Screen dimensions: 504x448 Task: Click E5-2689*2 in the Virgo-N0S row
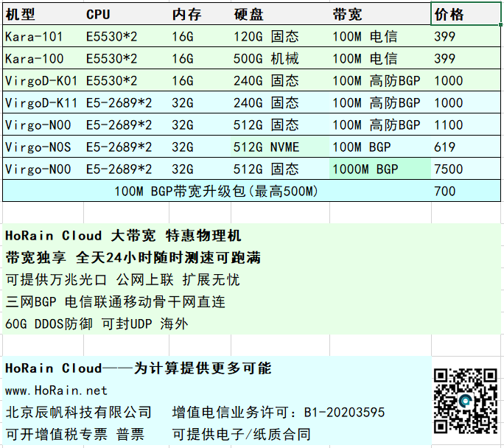tap(126, 147)
